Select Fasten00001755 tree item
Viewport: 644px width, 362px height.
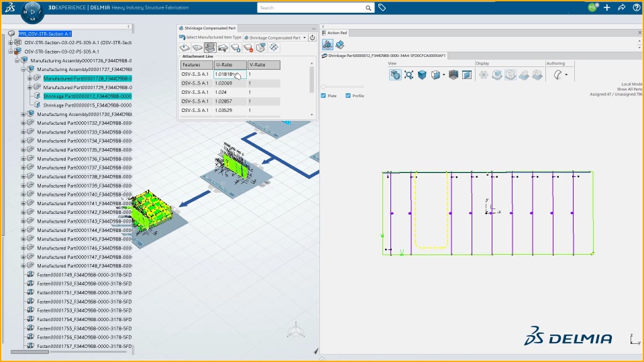(x=85, y=328)
